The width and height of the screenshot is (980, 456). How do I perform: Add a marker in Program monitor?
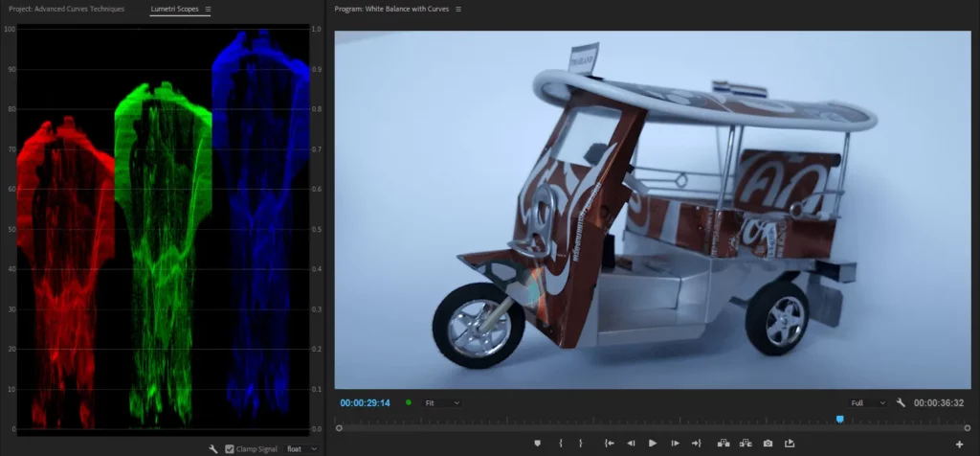tap(538, 443)
